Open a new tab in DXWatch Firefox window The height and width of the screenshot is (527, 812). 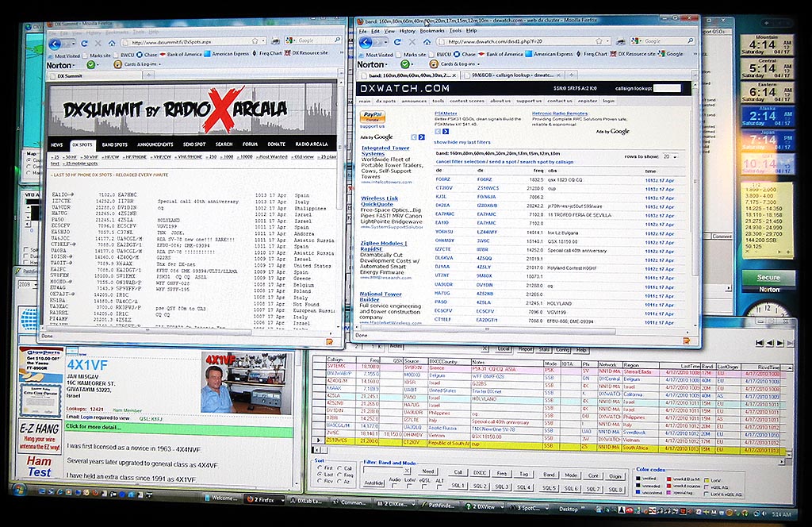[x=572, y=75]
